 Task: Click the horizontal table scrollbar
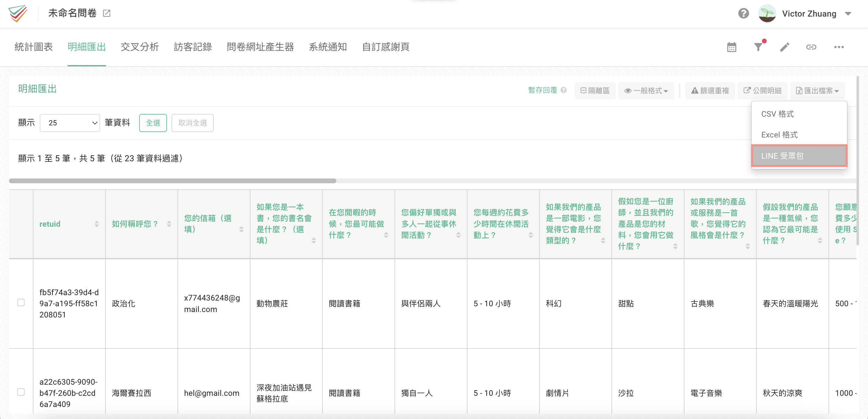(172, 181)
